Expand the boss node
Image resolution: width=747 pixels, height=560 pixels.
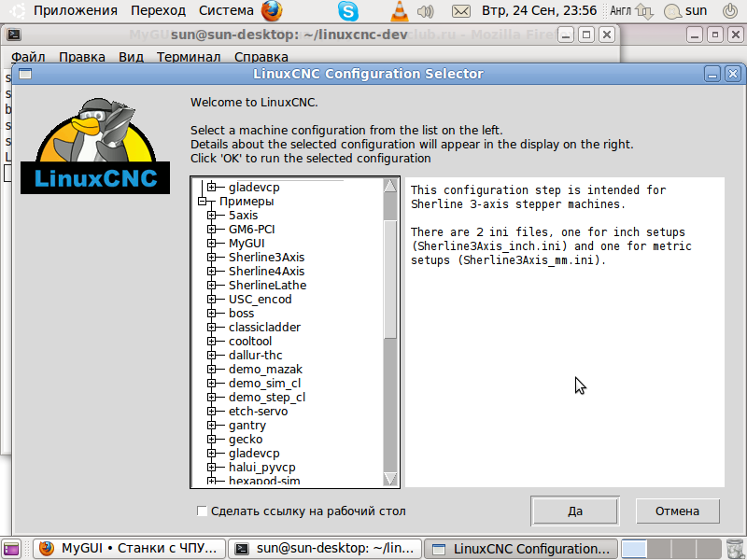tap(212, 314)
